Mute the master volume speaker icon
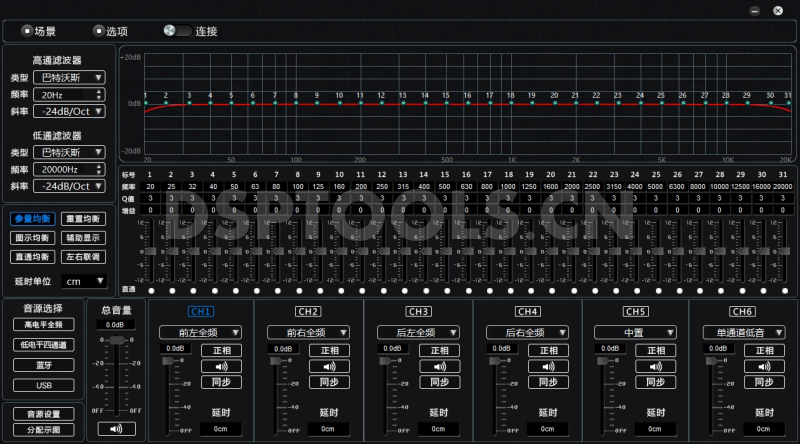 [116, 429]
